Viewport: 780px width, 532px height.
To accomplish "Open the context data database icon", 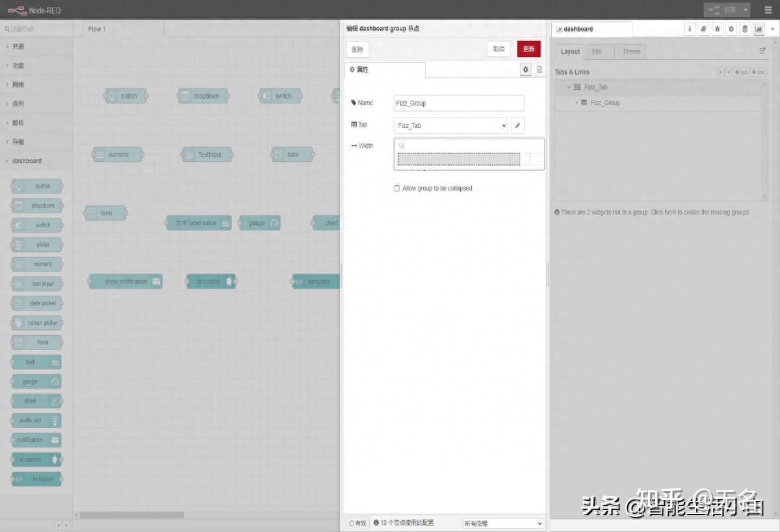I will coord(745,29).
